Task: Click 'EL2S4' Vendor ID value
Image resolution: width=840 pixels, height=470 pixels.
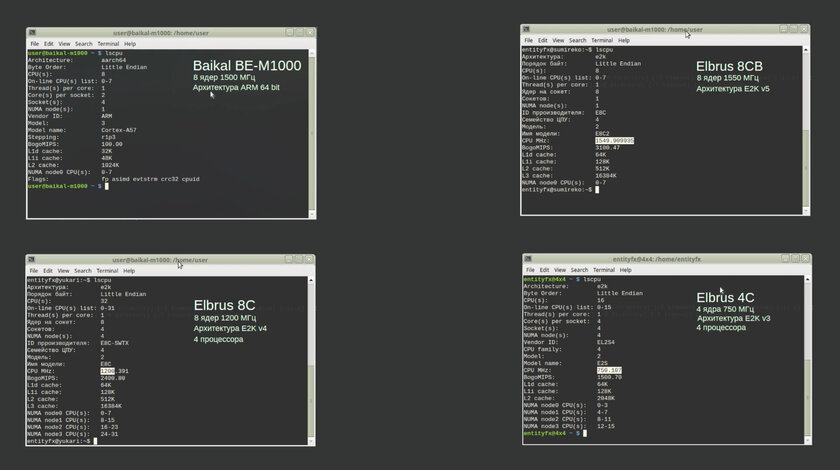Action: tap(606, 342)
